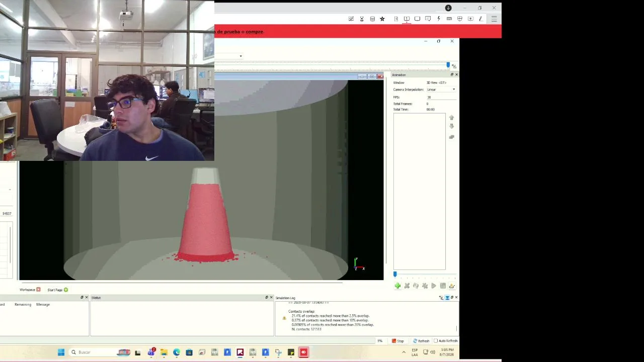Move keyframe up arrow in Animation panel

[x=451, y=118]
